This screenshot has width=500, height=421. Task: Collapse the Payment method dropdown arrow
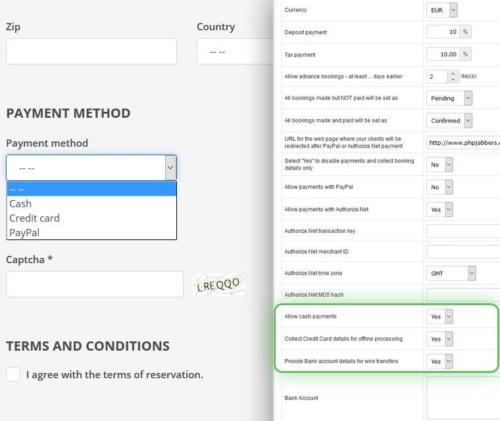(170, 168)
